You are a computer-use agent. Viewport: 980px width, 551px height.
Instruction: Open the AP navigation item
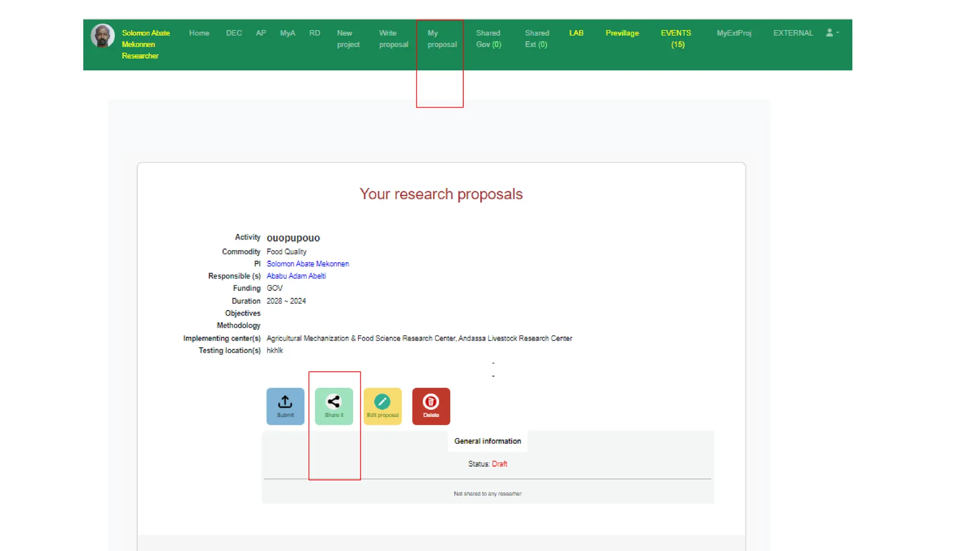click(261, 33)
